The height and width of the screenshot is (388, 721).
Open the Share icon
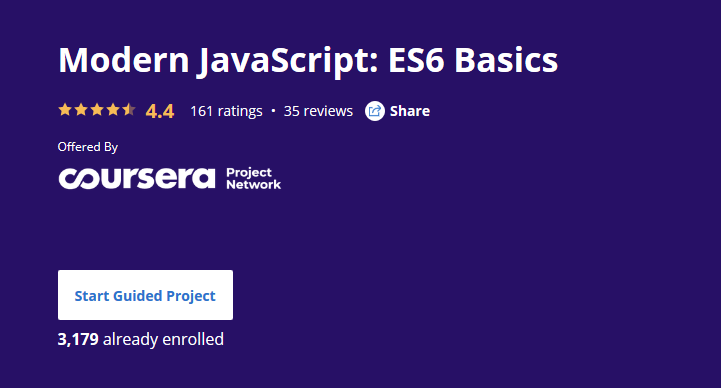click(x=375, y=111)
